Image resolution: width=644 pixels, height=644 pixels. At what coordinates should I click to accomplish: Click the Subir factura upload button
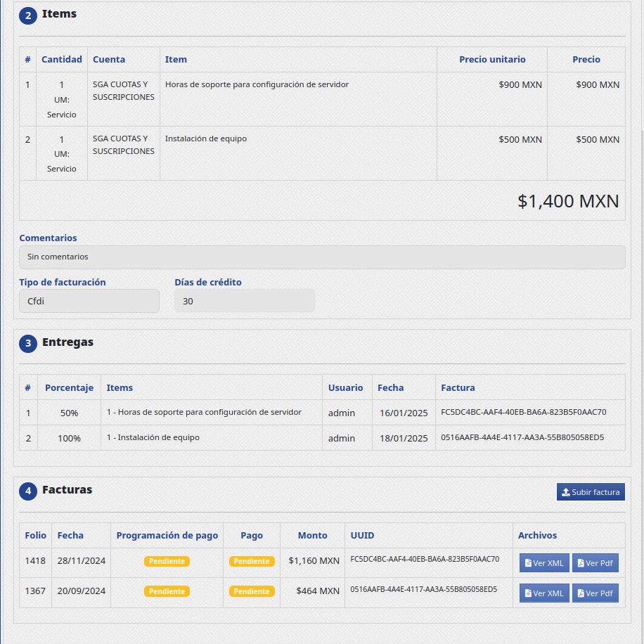coord(591,492)
